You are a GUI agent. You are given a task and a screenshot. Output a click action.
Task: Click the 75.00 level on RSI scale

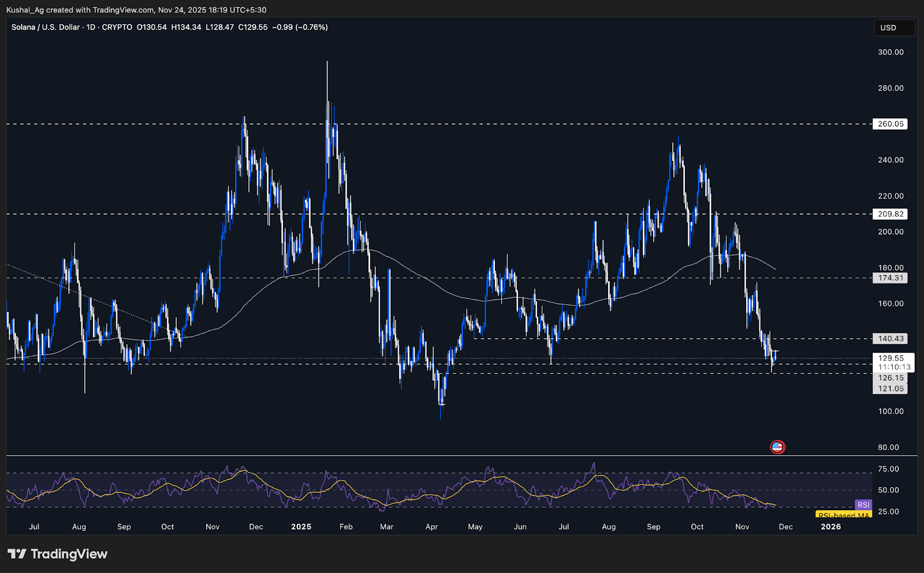(x=888, y=469)
